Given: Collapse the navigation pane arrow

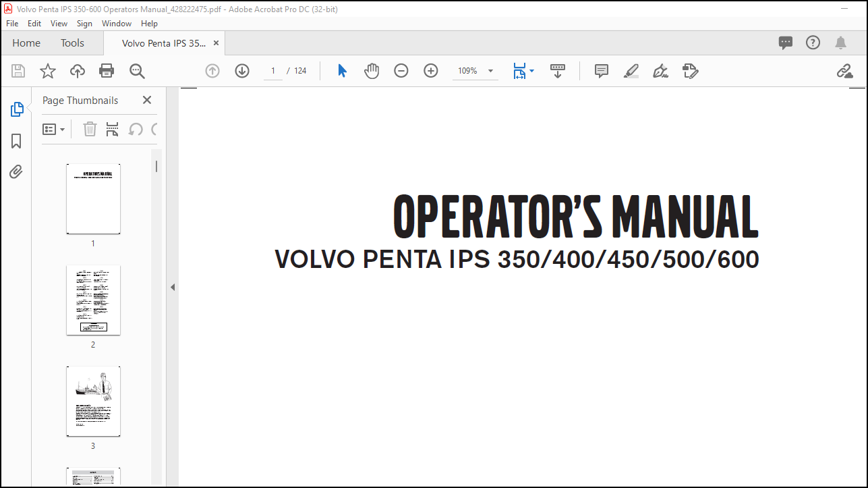Looking at the screenshot, I should pos(172,288).
